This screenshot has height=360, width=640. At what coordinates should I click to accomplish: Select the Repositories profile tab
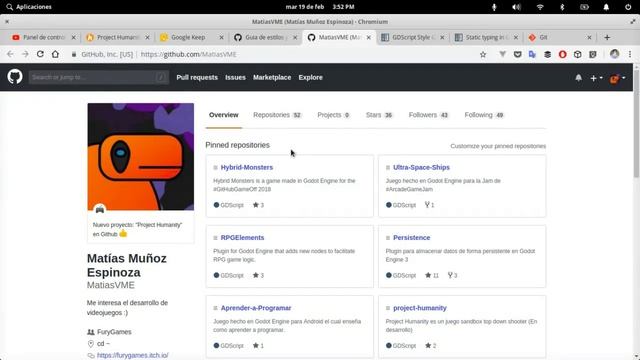[277, 115]
